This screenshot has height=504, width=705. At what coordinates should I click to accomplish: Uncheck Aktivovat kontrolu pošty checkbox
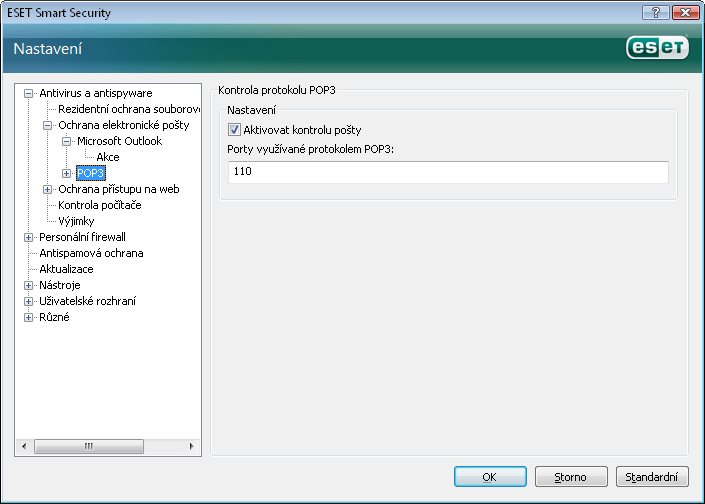click(234, 130)
